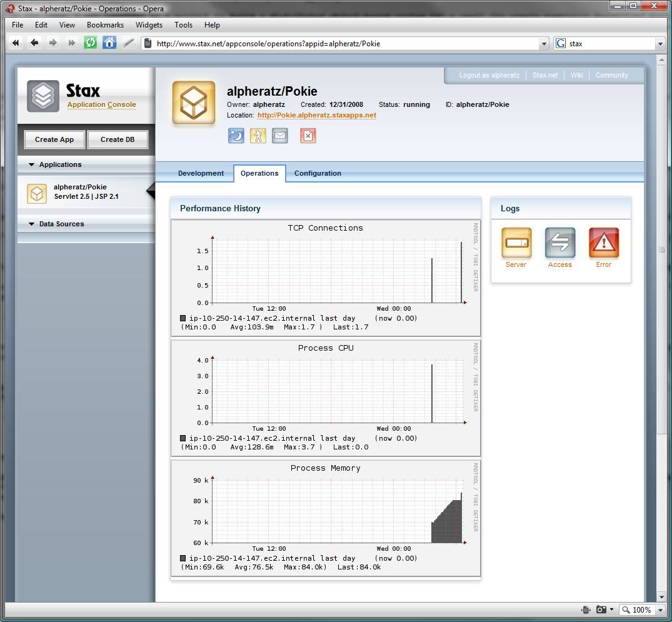672x622 pixels.
Task: Select the Operations tab
Action: 259,173
